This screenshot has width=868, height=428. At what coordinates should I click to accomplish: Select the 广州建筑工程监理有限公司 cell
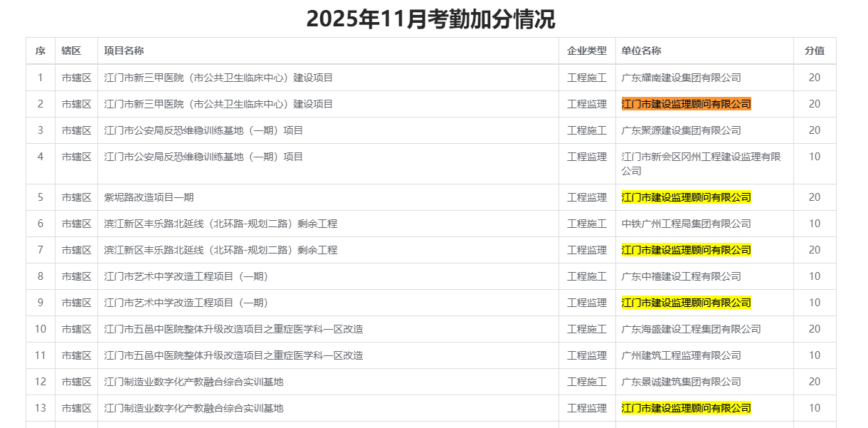(x=681, y=355)
